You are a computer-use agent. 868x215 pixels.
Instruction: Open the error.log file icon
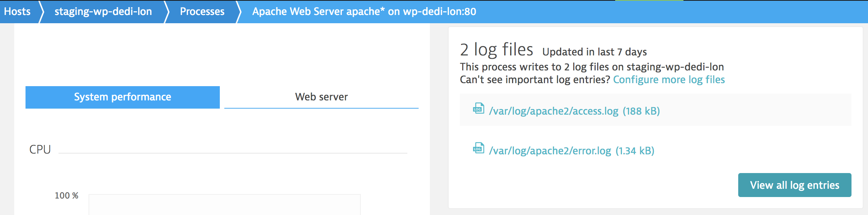coord(478,148)
